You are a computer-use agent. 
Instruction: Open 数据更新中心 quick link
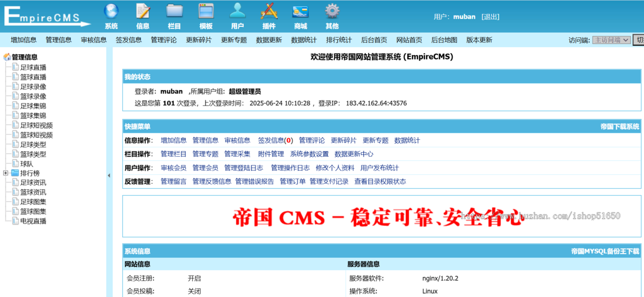[354, 154]
